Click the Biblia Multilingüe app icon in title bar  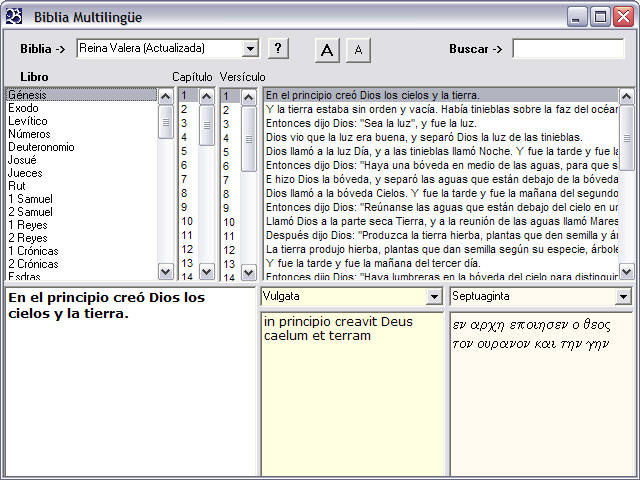(14, 17)
